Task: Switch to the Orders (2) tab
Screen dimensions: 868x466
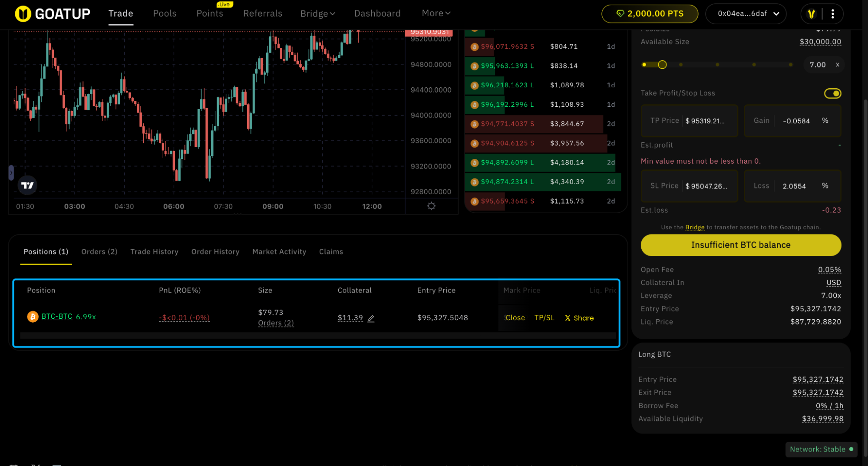Action: click(99, 251)
